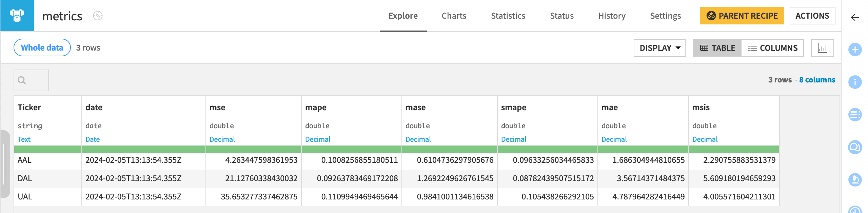Open the ACTIONS menu button
Image resolution: width=868 pixels, height=213 pixels.
click(812, 16)
